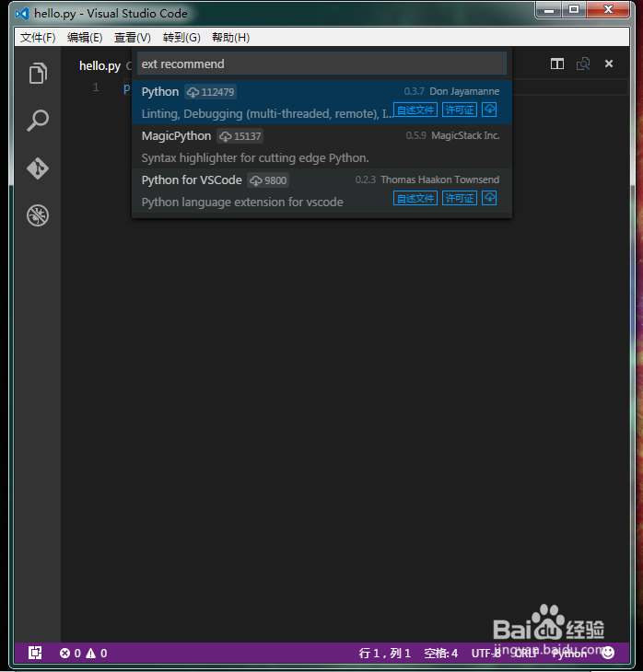This screenshot has width=643, height=672.
Task: Open the Explorer view in activity bar
Action: coord(38,74)
